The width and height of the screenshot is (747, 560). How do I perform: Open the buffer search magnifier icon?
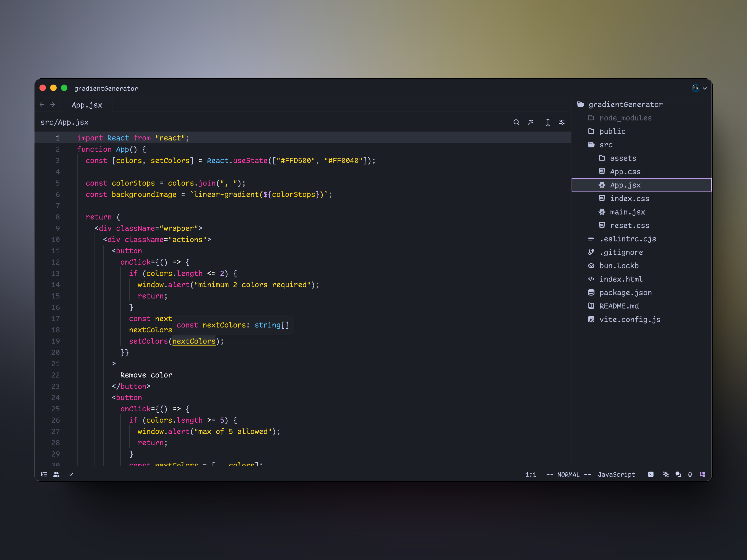516,122
